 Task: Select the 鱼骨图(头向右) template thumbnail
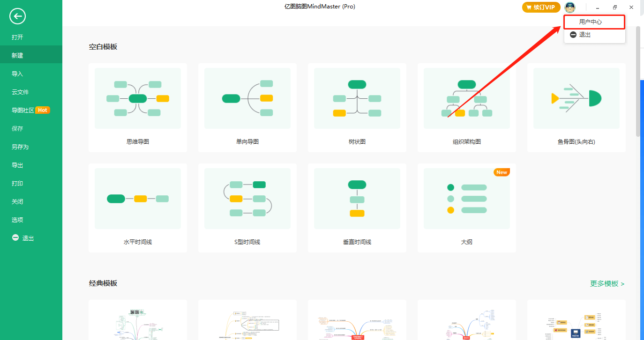tap(577, 98)
